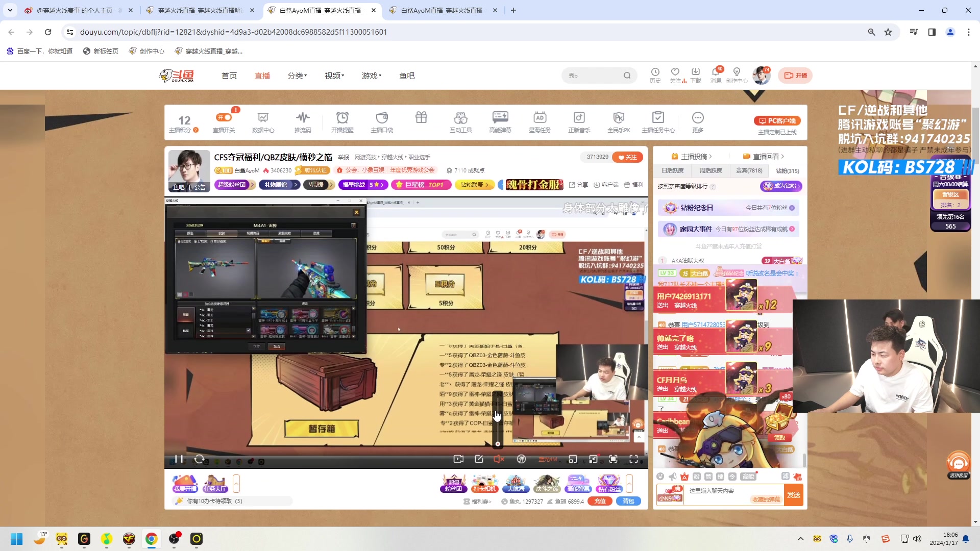This screenshot has width=980, height=551.
Task: Click the orange 关注 follow button
Action: pyautogui.click(x=628, y=157)
